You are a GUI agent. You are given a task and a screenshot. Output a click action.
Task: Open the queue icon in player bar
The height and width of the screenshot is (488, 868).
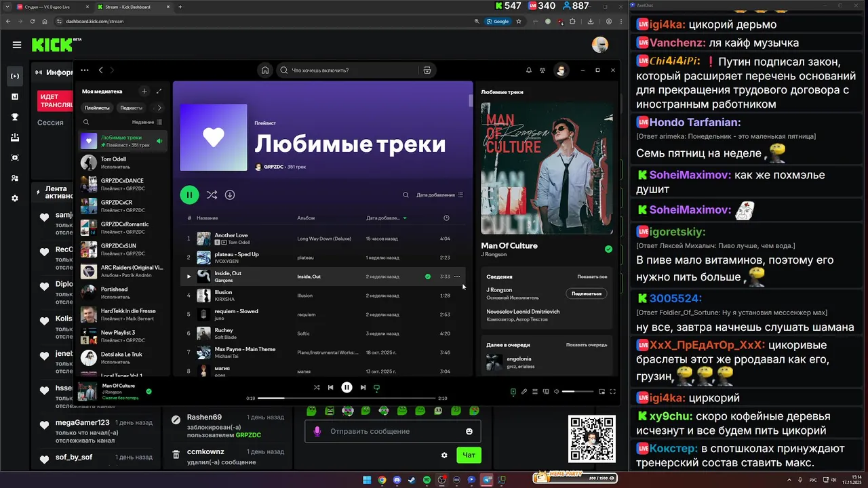point(535,391)
